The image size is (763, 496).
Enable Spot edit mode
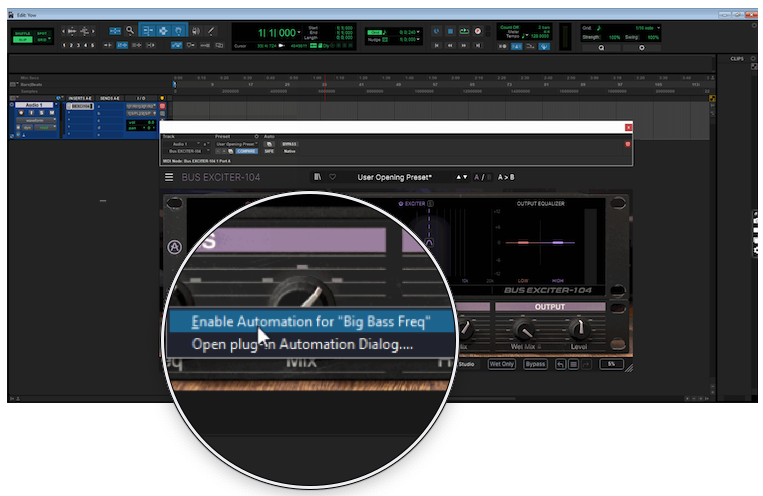42,34
